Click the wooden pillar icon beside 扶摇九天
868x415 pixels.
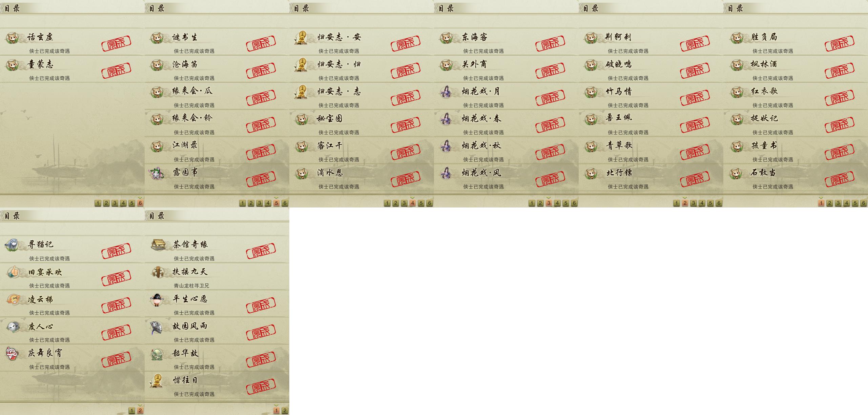click(x=158, y=272)
